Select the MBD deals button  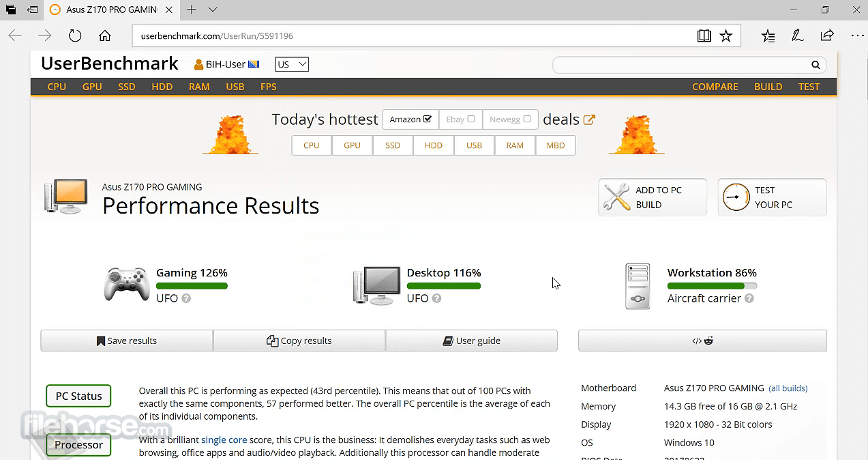[x=556, y=145]
